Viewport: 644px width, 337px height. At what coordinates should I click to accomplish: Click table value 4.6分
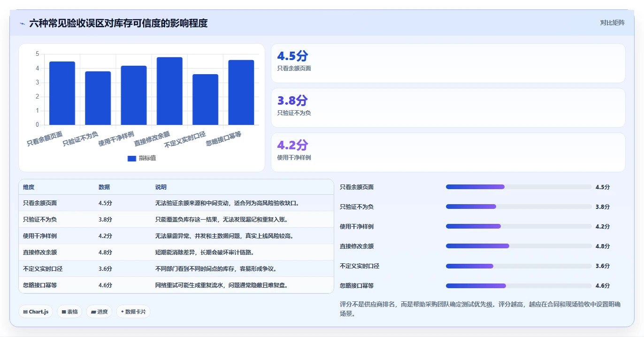105,285
